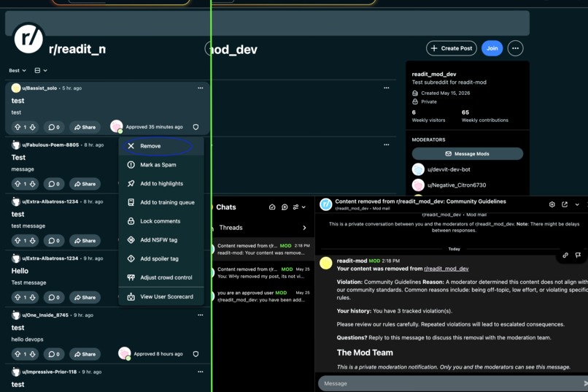The height and width of the screenshot is (392, 588).
Task: Copy the message link icon
Action: (565, 255)
